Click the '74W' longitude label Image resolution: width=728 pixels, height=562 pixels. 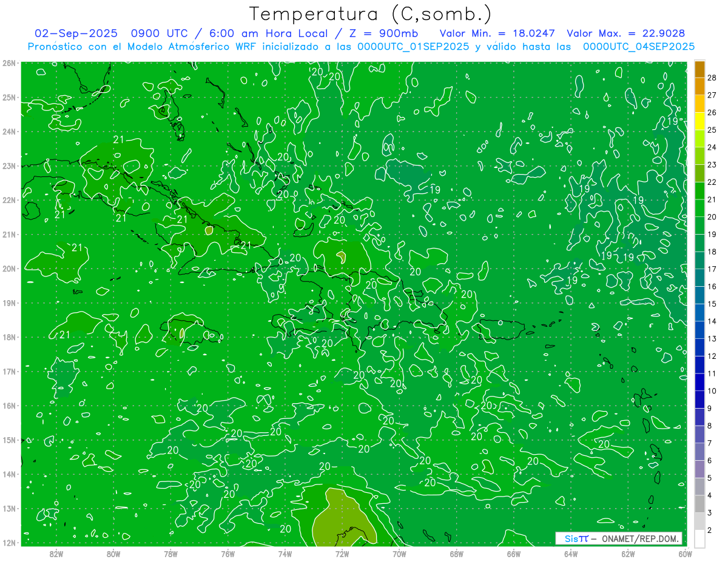point(285,554)
